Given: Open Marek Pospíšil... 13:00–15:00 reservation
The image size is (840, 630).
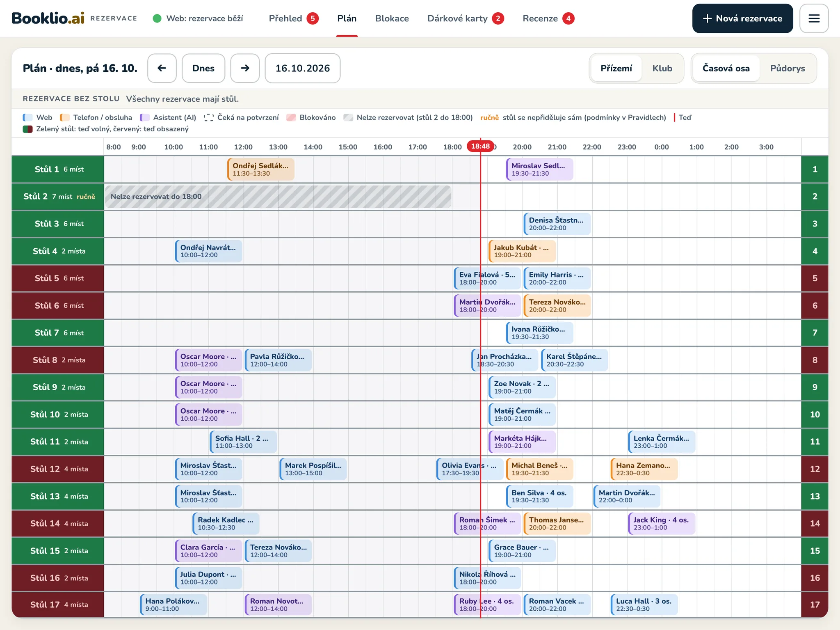Looking at the screenshot, I should pos(313,469).
